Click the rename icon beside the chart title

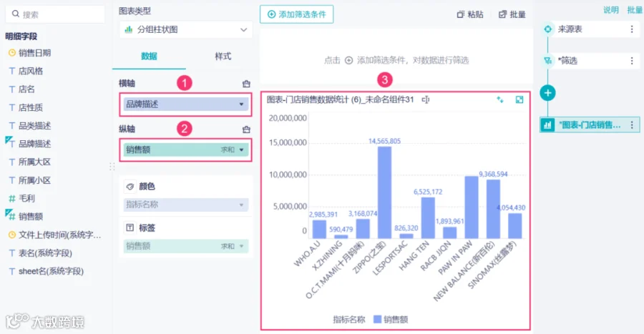point(426,99)
